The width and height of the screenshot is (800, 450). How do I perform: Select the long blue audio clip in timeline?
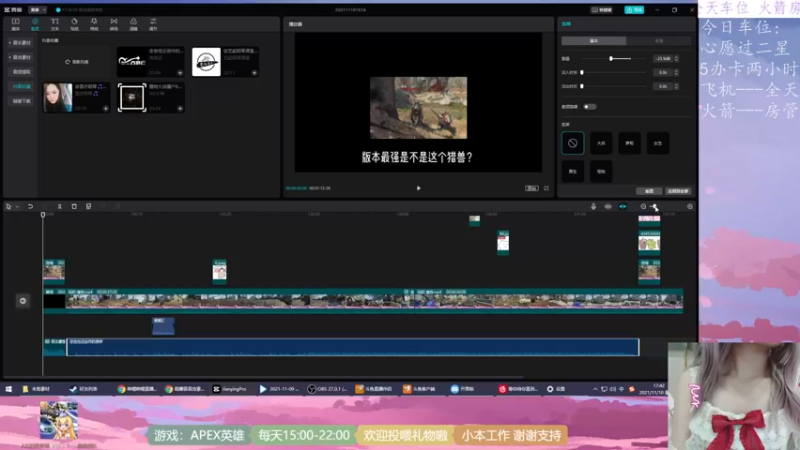point(353,347)
